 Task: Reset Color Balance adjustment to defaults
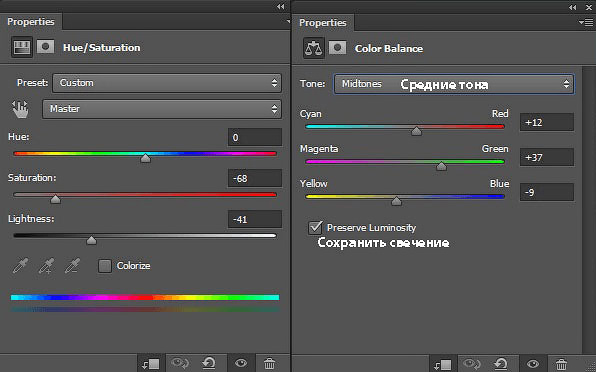coord(501,365)
